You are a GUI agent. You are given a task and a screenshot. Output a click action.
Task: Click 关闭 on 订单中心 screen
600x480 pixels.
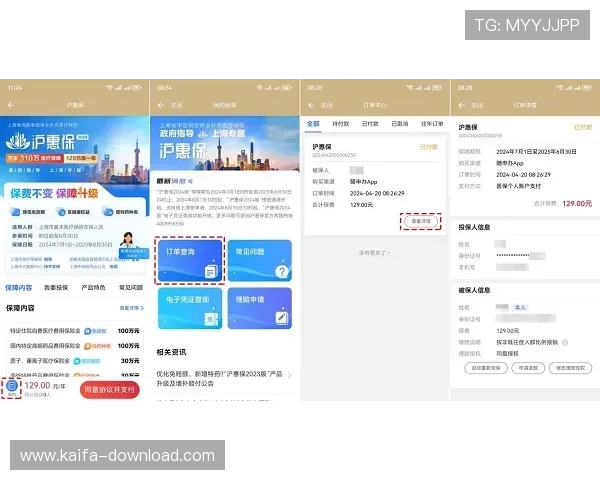pos(326,105)
